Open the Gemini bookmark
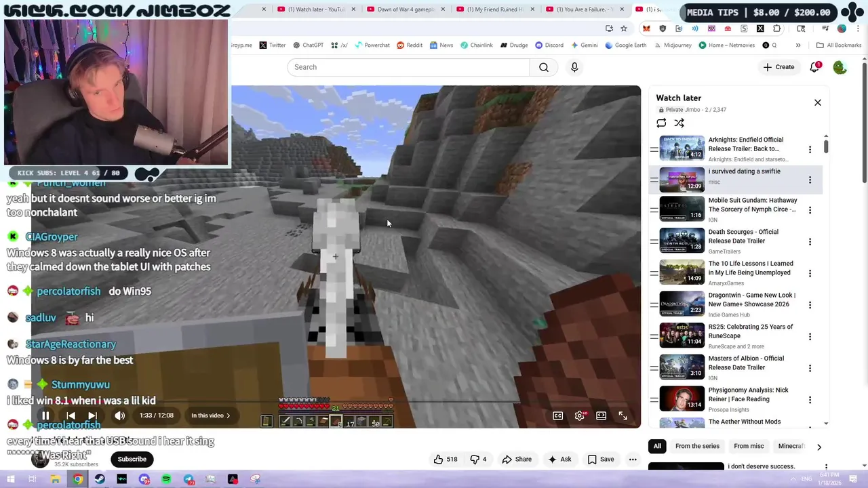Viewport: 868px width, 488px height. (584, 45)
